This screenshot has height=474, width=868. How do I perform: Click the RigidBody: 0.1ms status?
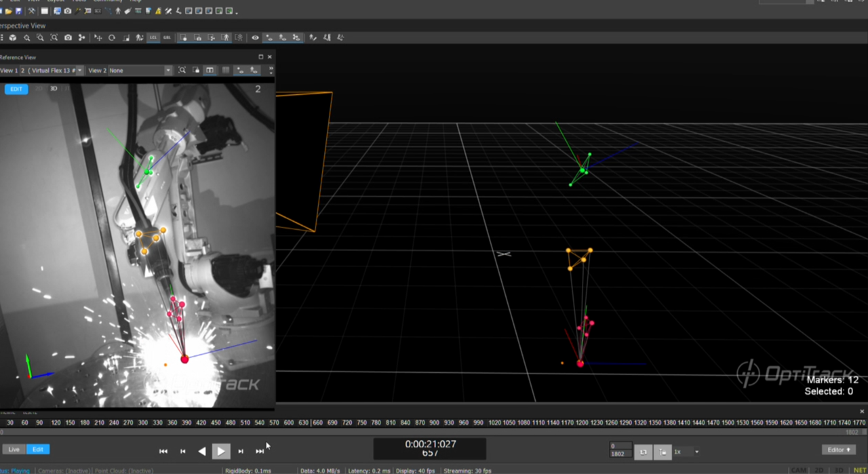tap(248, 471)
